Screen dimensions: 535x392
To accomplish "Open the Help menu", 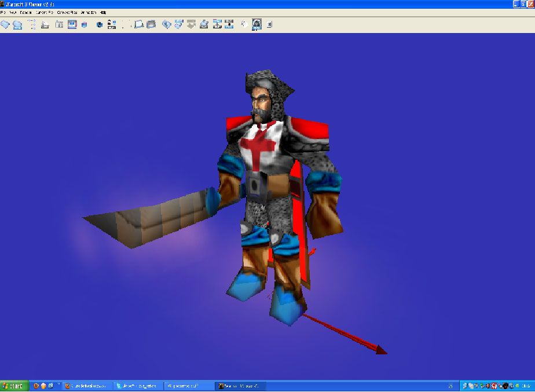I will tap(103, 13).
